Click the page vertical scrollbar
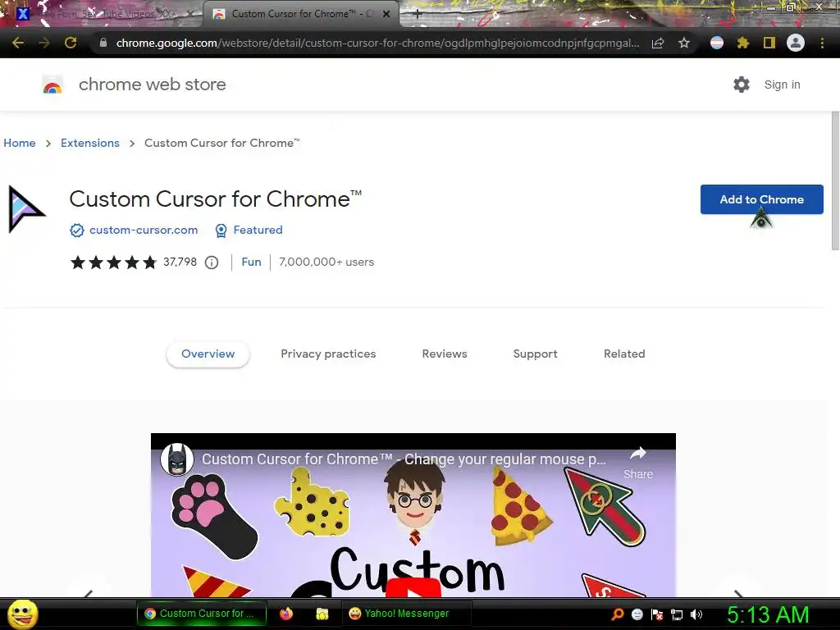840x630 pixels. coord(835,180)
